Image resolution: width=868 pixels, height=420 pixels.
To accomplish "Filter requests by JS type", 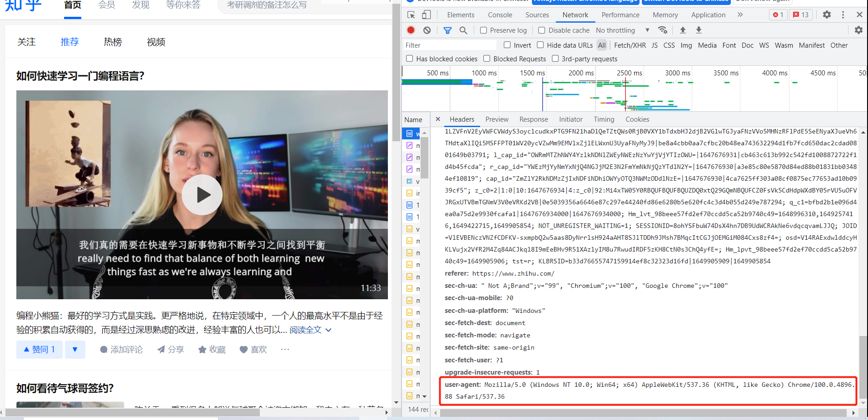I will (x=655, y=45).
